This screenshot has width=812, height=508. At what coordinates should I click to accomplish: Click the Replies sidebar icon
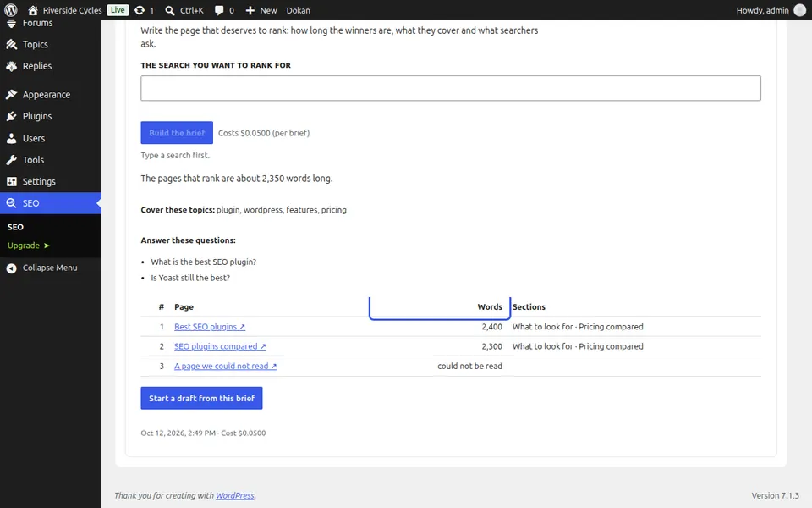click(x=11, y=66)
